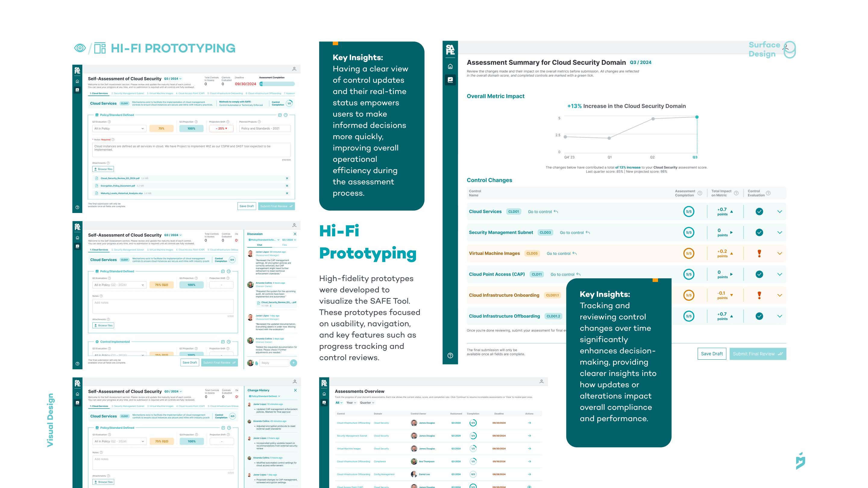Click the arrow action in the Ava Thompson row
The height and width of the screenshot is (488, 868).
pos(529,461)
